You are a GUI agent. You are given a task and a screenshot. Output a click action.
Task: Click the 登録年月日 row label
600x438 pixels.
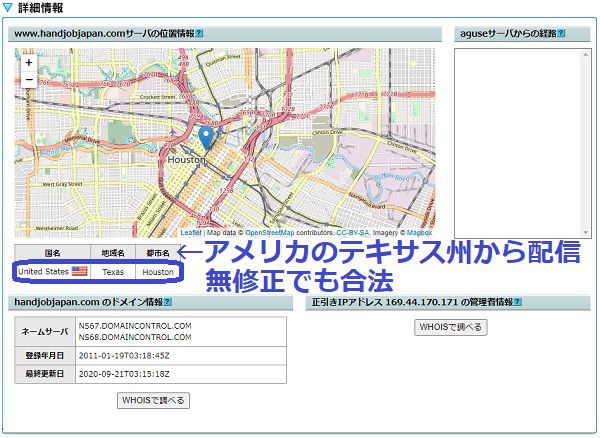(45, 356)
